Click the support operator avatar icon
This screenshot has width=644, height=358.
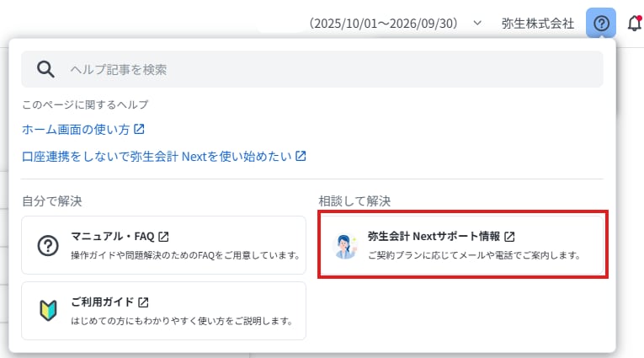click(x=345, y=246)
